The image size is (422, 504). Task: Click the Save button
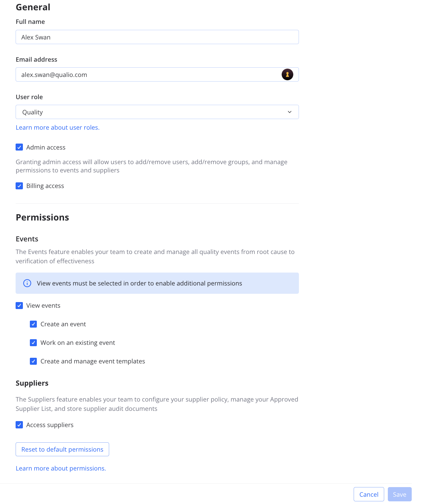point(399,494)
